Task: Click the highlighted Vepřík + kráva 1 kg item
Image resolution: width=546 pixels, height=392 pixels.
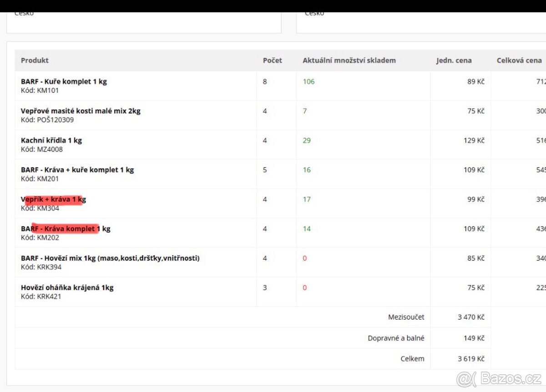Action: [x=53, y=199]
